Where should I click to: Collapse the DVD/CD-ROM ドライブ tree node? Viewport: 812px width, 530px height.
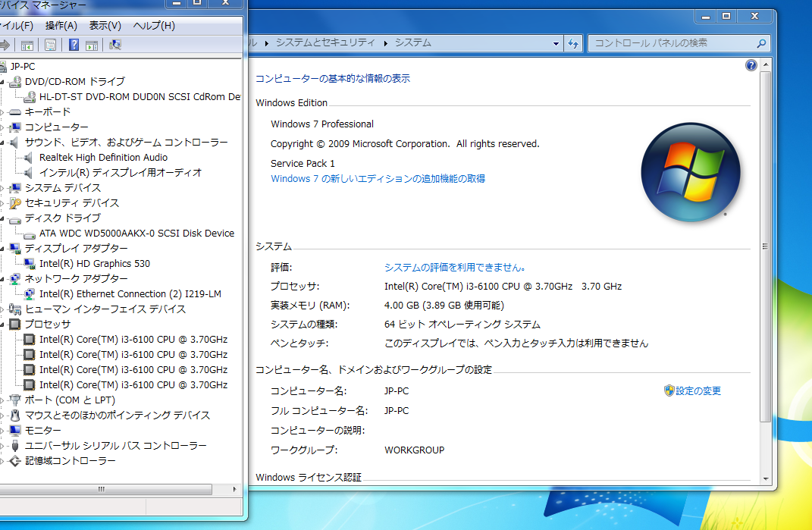[x=2, y=82]
